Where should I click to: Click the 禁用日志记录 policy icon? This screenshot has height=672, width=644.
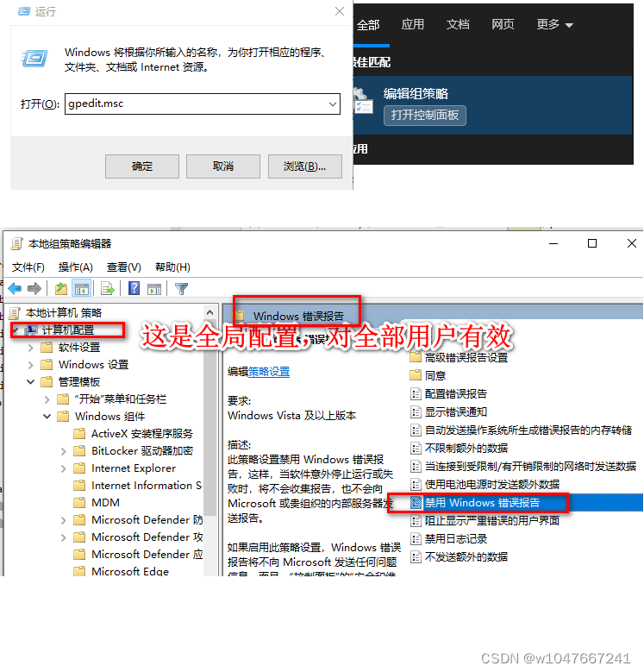click(x=416, y=538)
